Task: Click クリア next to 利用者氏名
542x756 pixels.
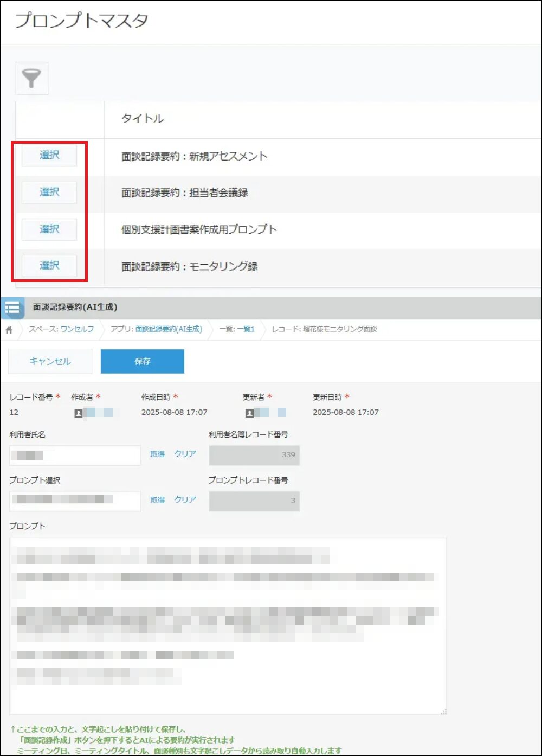Action: pos(185,454)
